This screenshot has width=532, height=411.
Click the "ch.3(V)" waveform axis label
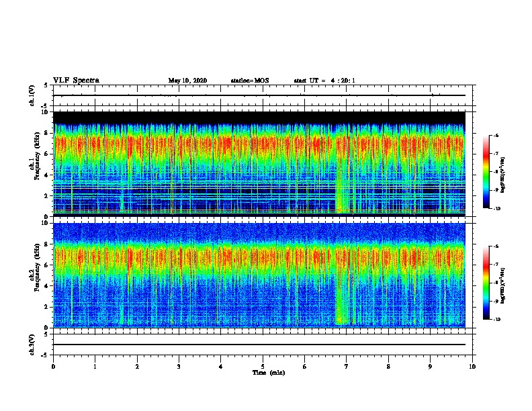coord(32,345)
